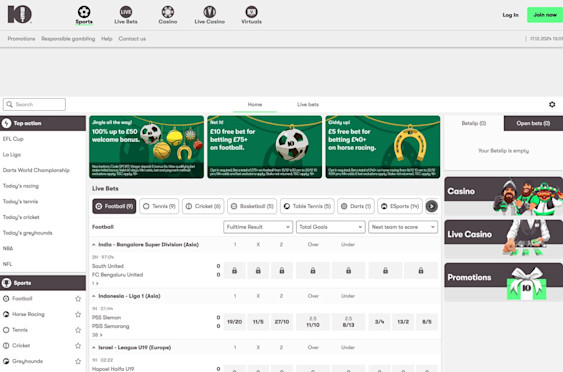This screenshot has width=563, height=372.
Task: Open the £10 free bet football banner
Action: coord(265,147)
